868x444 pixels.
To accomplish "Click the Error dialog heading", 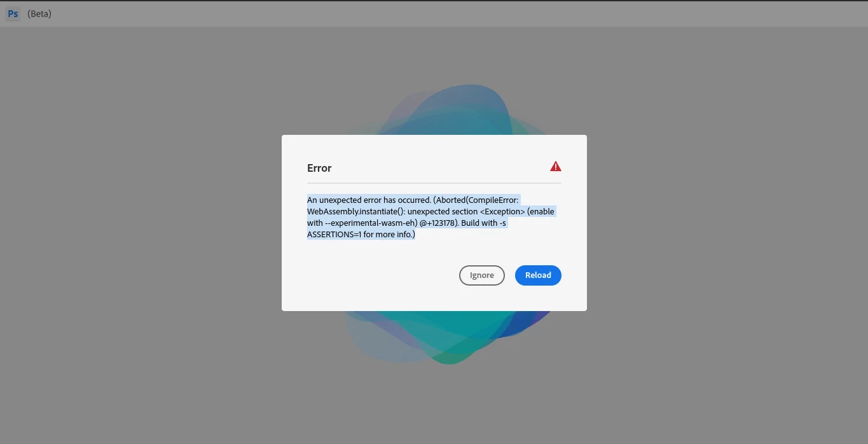I will 319,168.
